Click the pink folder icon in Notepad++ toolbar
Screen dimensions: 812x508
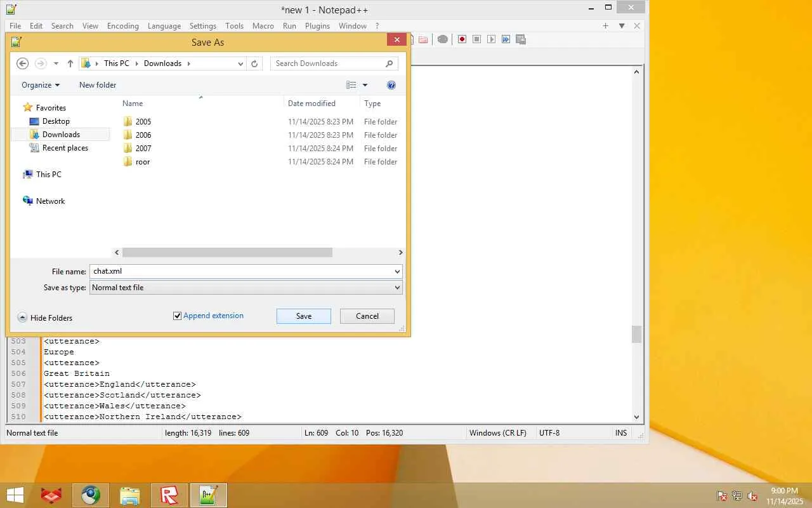coord(423,39)
